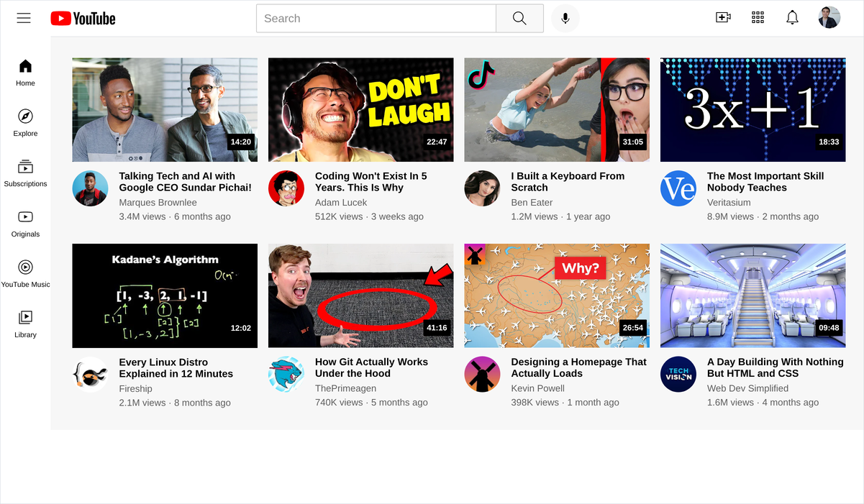Open the YouTube apps grid

click(x=758, y=18)
